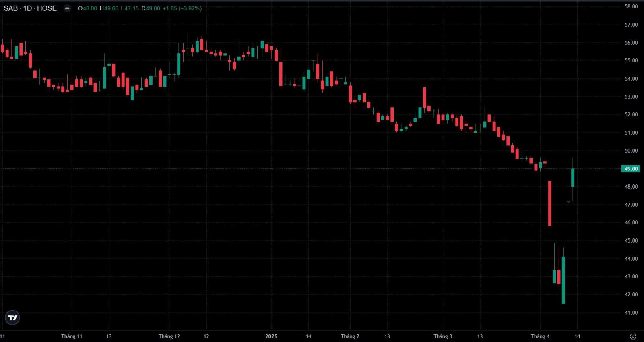Screen dimensions: 644x342
Task: Click the round market status icon beside HOSE
Action: pos(67,8)
